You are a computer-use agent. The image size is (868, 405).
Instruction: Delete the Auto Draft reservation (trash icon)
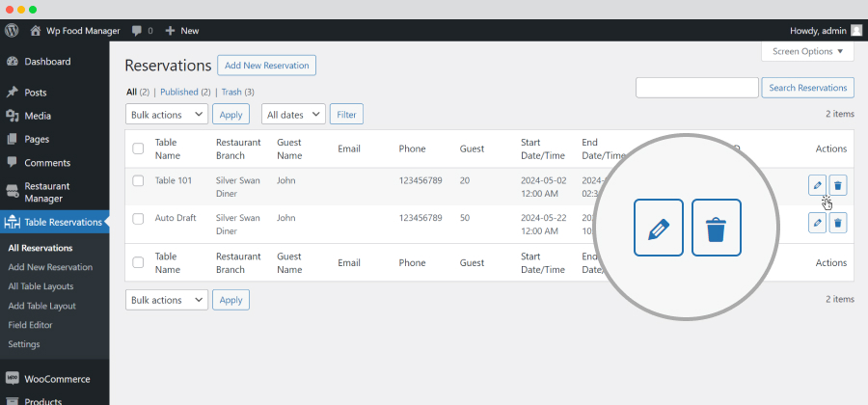coord(838,223)
